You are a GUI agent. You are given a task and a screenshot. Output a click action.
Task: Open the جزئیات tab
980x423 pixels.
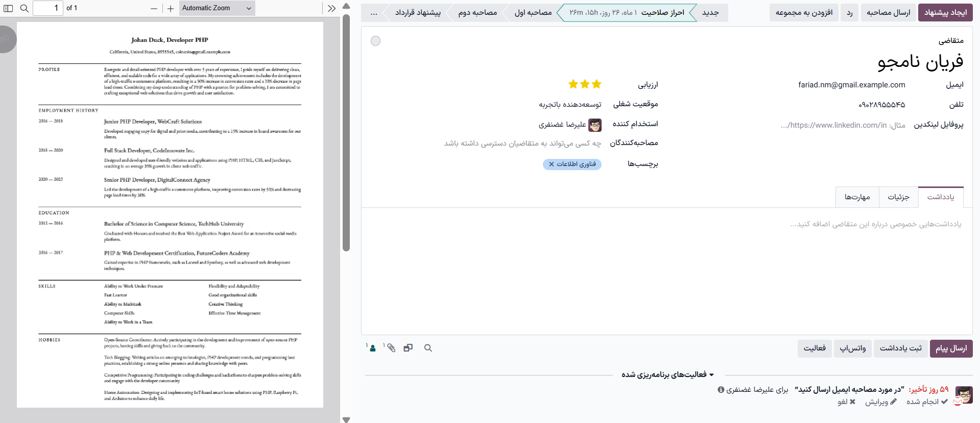point(898,197)
